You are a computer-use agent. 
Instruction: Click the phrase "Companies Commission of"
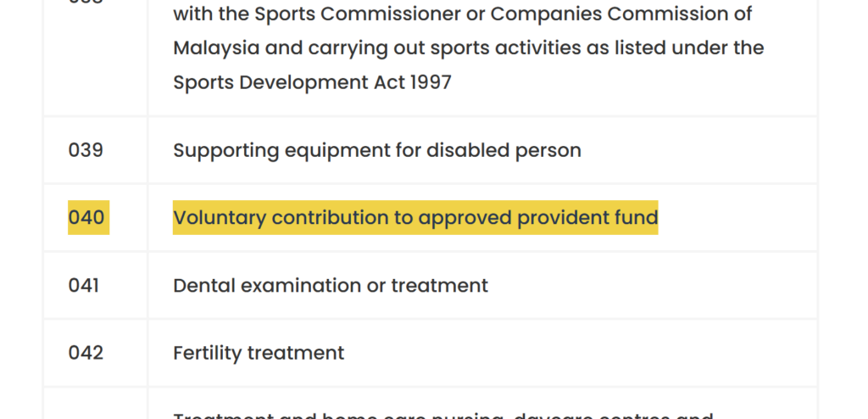pyautogui.click(x=622, y=14)
